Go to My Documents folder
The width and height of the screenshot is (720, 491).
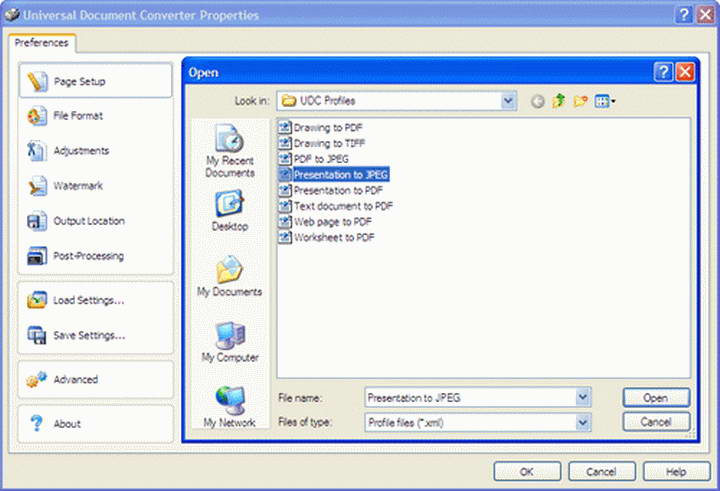(230, 276)
